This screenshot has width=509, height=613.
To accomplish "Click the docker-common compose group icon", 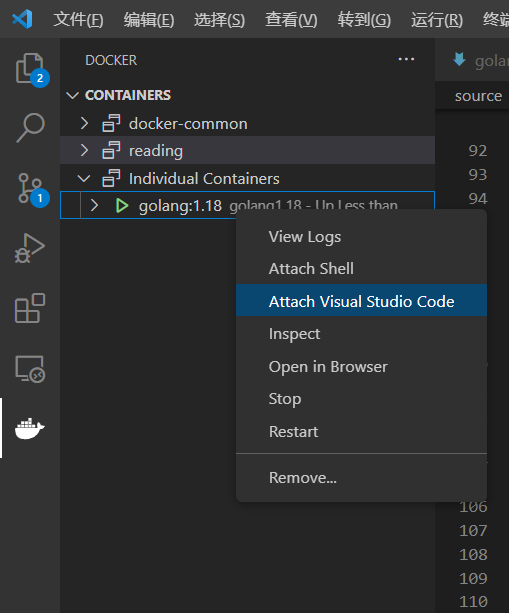I will 111,124.
